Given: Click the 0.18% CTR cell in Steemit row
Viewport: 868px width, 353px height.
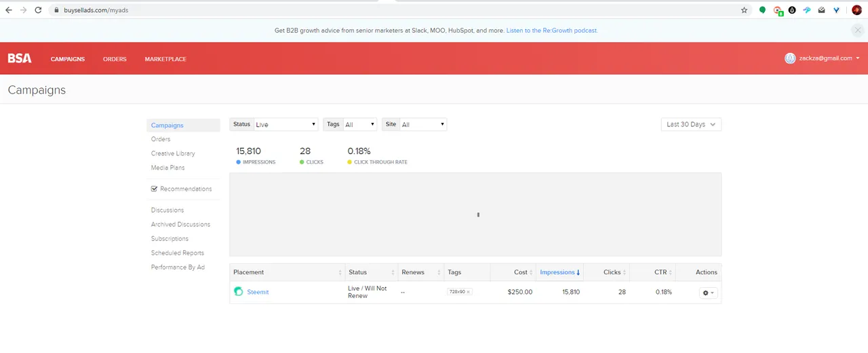Looking at the screenshot, I should tap(664, 292).
